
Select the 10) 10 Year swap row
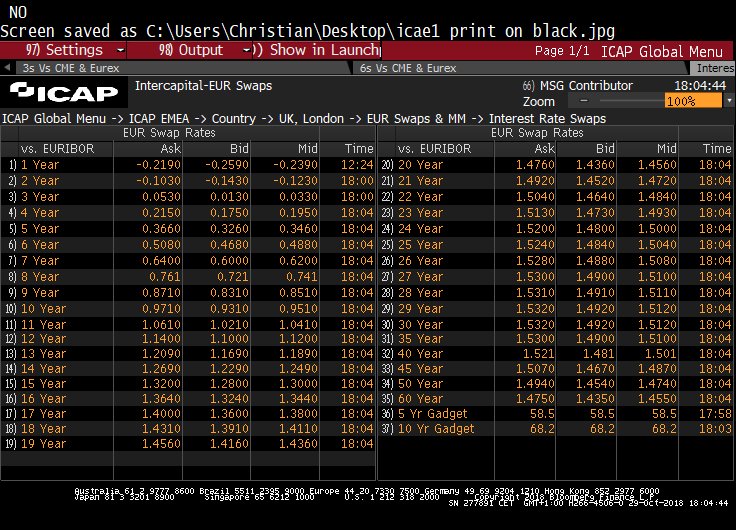pyautogui.click(x=188, y=308)
